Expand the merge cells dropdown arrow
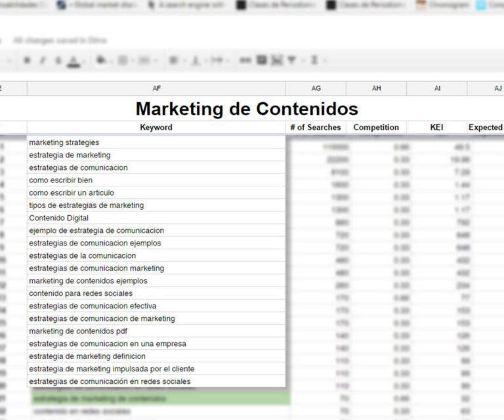The image size is (504, 420). (156, 60)
